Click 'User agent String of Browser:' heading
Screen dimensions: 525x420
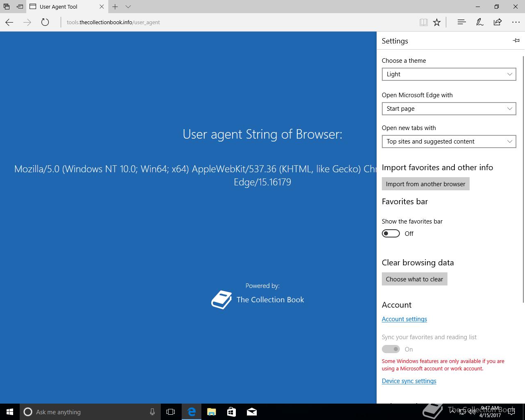pos(262,134)
